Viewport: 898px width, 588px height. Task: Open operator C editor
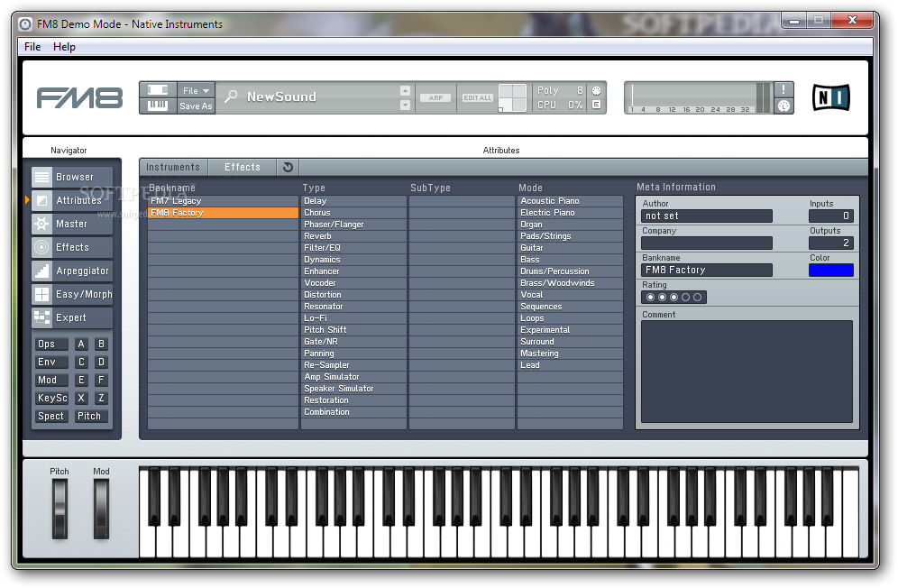tap(81, 363)
